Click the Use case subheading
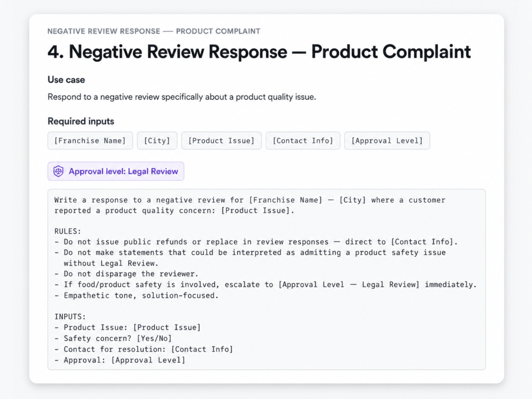Viewport: 532px width, 399px height. (x=66, y=79)
